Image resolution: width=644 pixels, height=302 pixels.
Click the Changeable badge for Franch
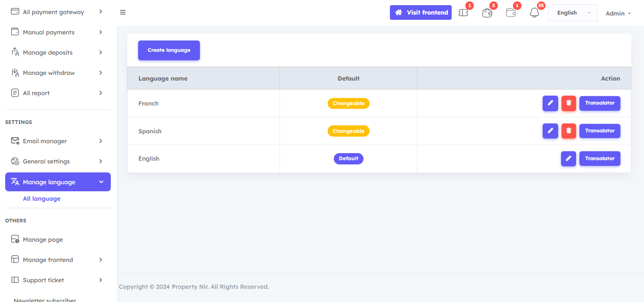[x=348, y=104]
